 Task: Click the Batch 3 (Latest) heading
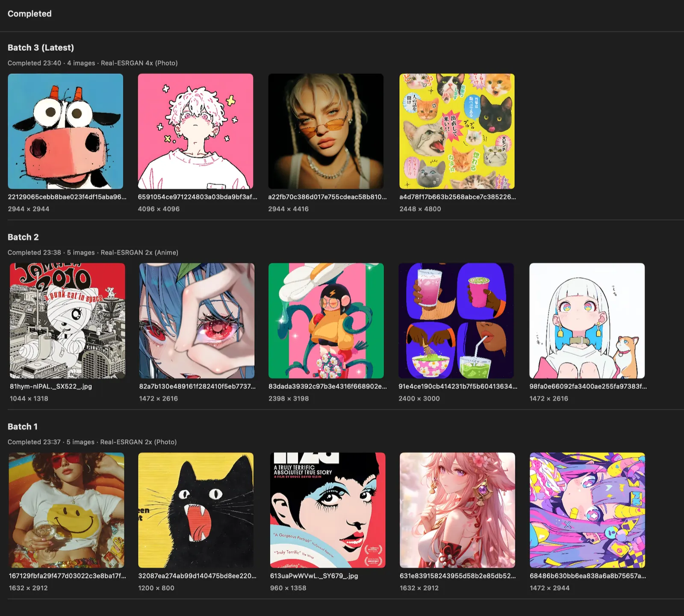[41, 47]
